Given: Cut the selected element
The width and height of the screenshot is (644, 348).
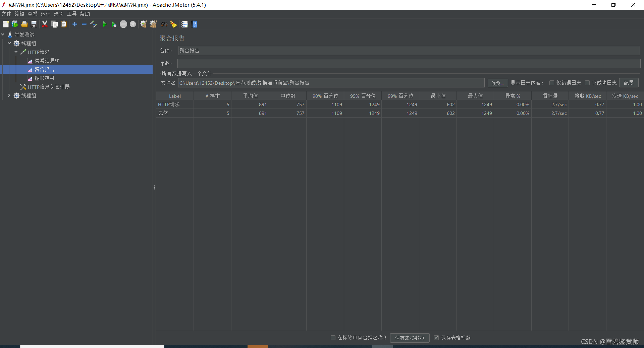Looking at the screenshot, I should (45, 24).
